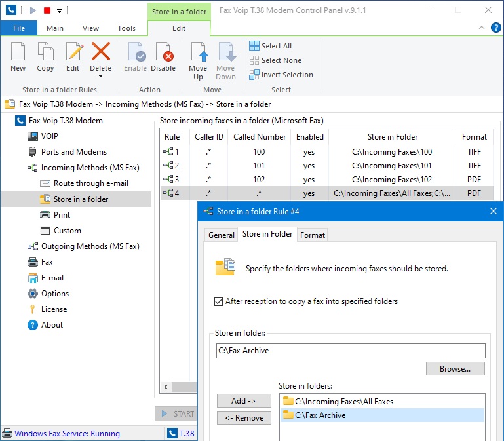This screenshot has width=504, height=441.
Task: Click the Caller ID column header
Action: pos(209,137)
